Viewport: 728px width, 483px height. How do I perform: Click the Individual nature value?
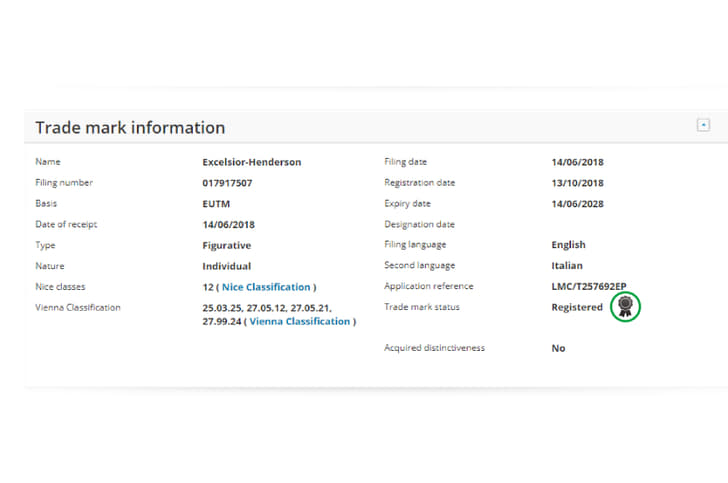point(226,266)
